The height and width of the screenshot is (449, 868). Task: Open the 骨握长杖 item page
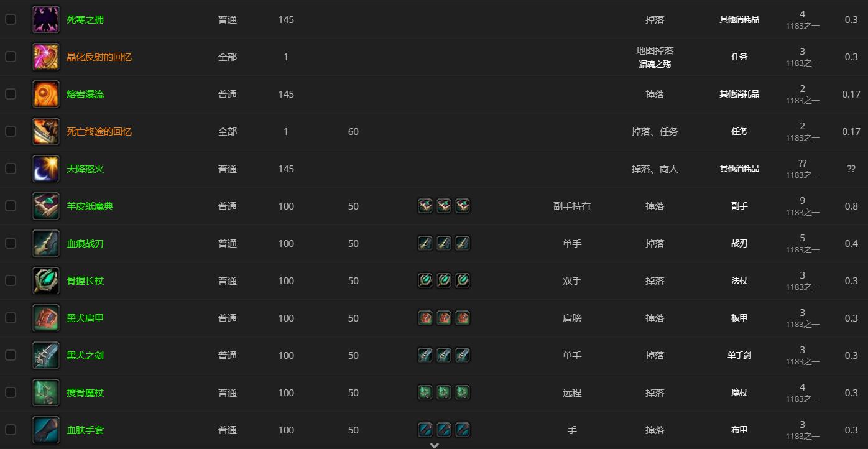(x=85, y=280)
